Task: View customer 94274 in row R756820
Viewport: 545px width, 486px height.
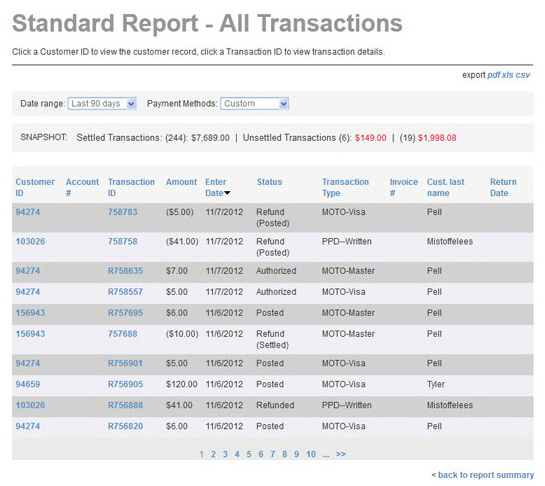Action: coord(27,426)
